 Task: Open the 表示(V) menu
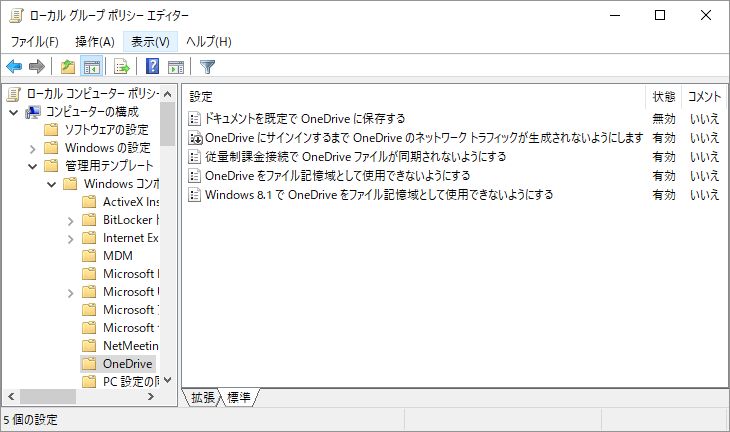[x=150, y=42]
